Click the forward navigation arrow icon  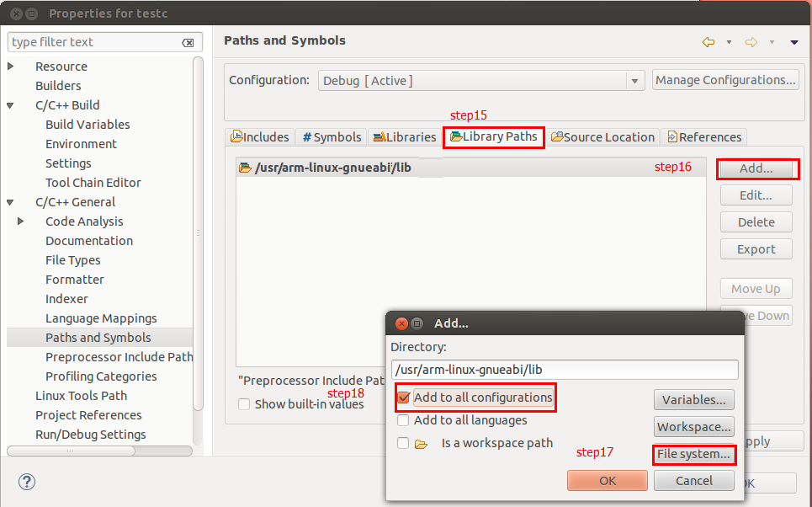(x=751, y=42)
